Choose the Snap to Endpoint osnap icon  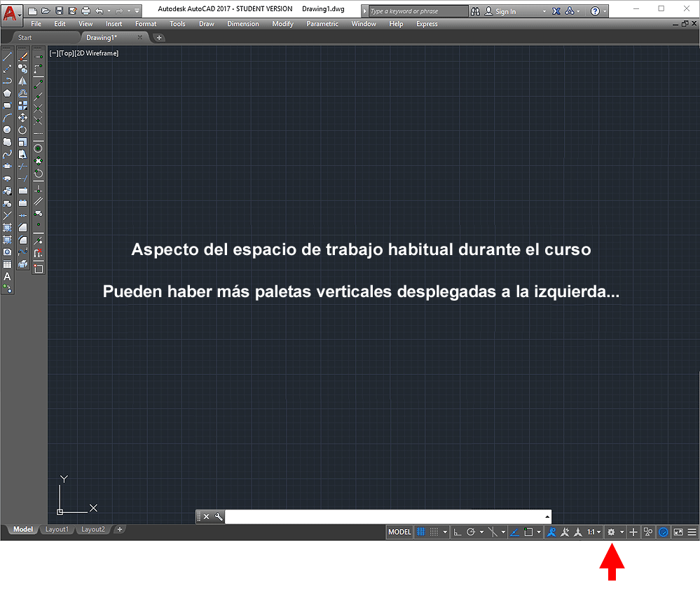point(39,83)
